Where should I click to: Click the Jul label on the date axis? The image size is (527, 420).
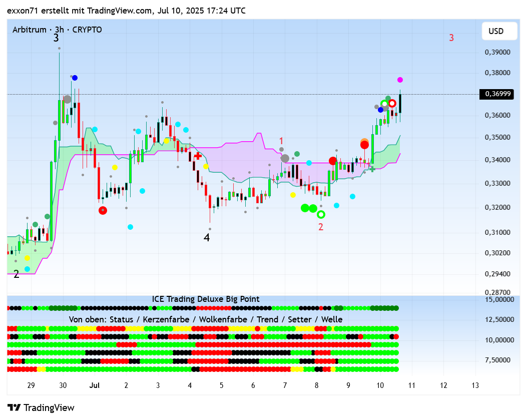pos(94,385)
